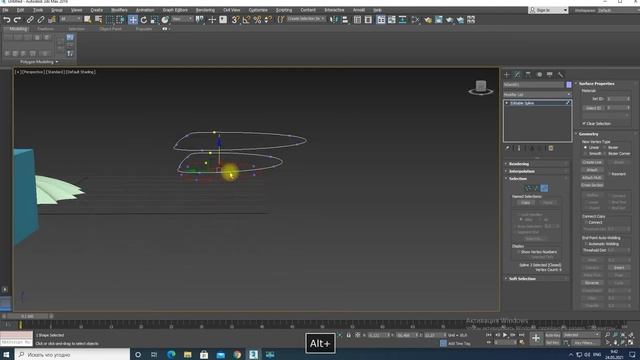Click the Redo arrow icon
This screenshot has height=360, width=640.
pos(17,20)
